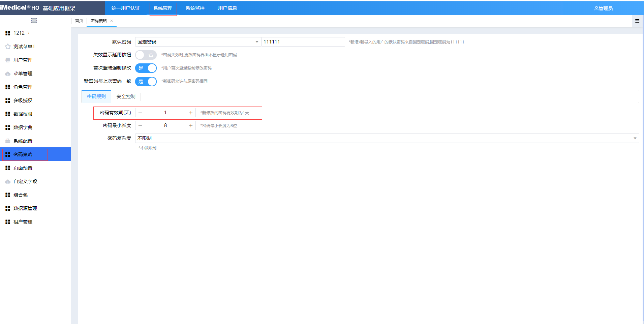Click the cloud icon next to 菜单管理
Screen dimensions: 644x324
click(8, 73)
